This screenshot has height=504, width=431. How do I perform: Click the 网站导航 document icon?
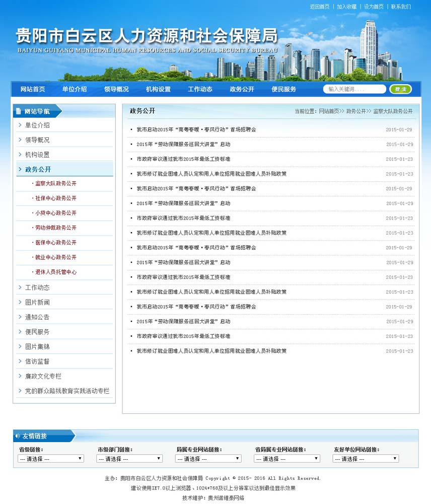(x=18, y=111)
